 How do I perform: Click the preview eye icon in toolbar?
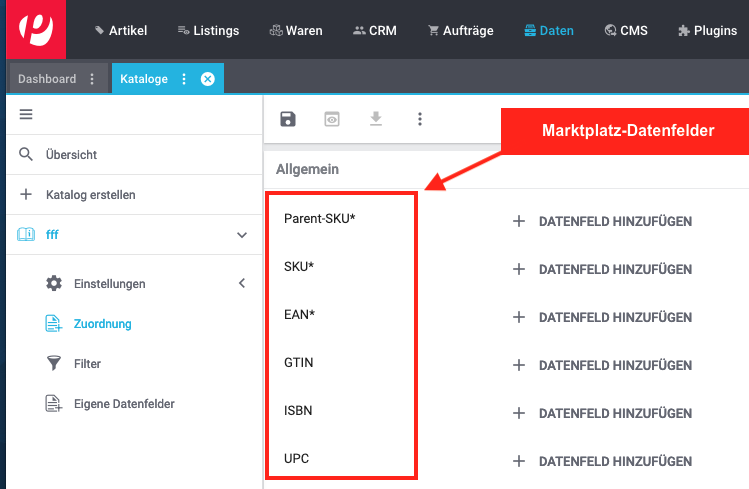[x=332, y=119]
